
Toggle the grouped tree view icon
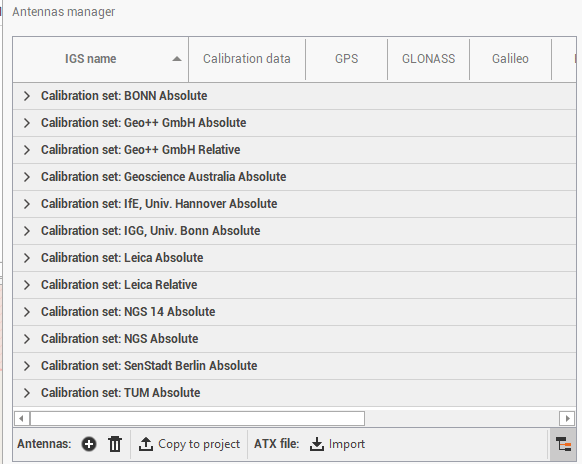[x=563, y=444]
